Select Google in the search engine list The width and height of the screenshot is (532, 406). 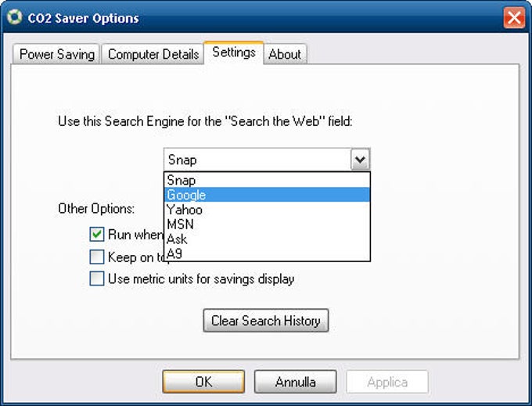click(267, 195)
